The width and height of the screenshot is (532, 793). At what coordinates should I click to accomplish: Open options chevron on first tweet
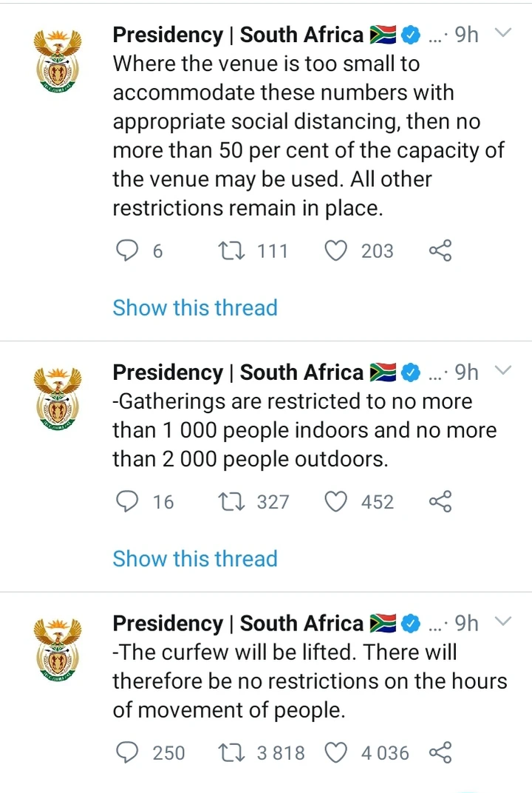pos(503,33)
